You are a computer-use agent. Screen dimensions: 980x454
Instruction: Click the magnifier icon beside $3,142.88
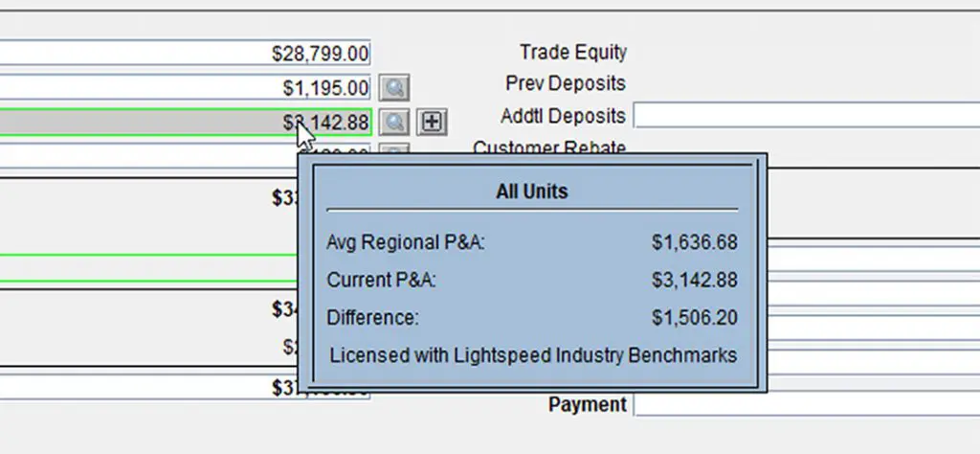(393, 122)
